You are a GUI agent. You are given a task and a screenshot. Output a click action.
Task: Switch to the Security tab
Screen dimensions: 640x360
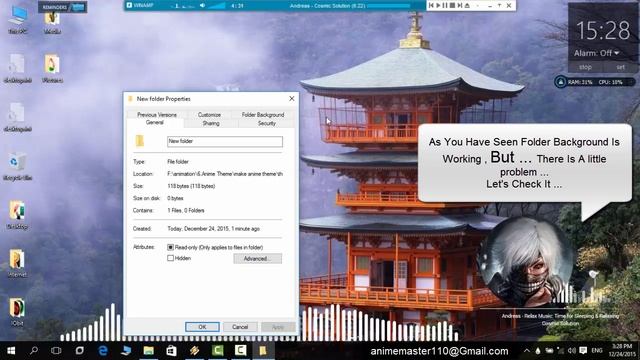(267, 123)
